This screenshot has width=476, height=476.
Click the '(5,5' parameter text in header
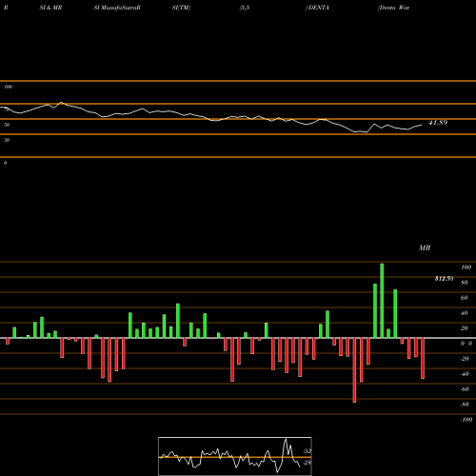click(245, 8)
